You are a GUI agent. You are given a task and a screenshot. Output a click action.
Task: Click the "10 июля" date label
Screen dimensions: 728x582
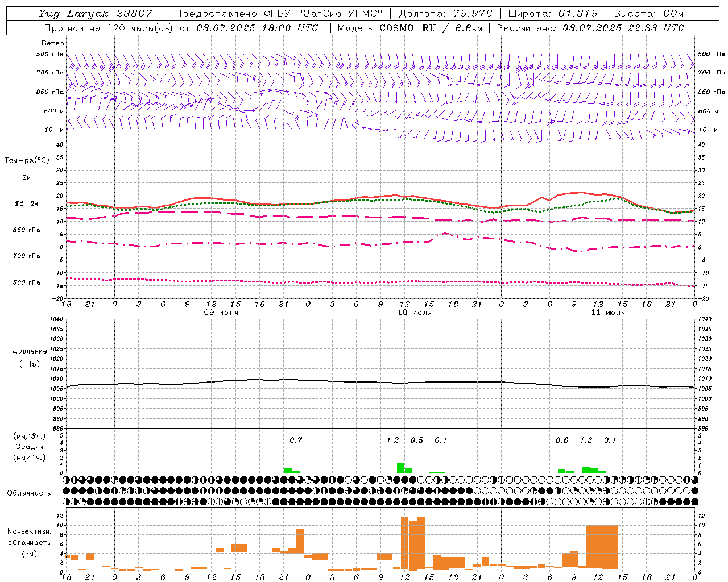pos(415,313)
